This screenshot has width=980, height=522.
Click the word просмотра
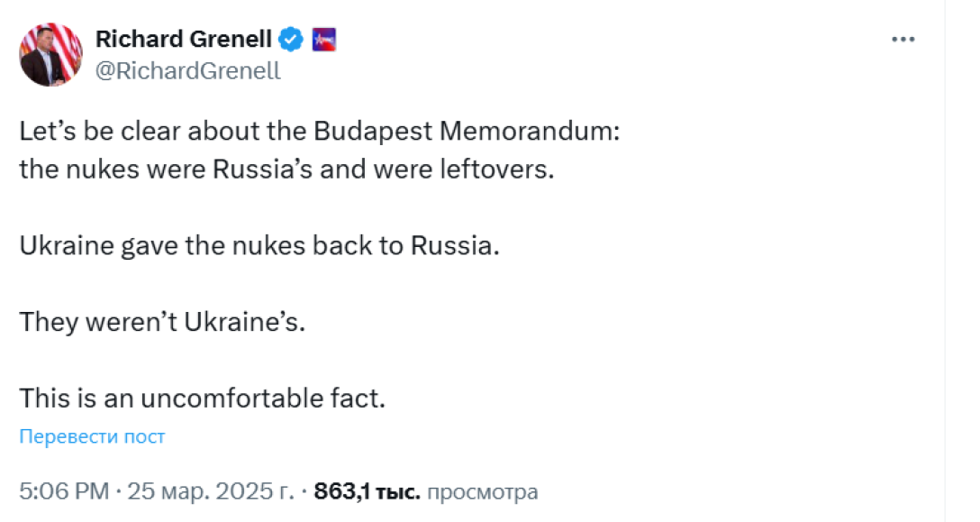482,492
